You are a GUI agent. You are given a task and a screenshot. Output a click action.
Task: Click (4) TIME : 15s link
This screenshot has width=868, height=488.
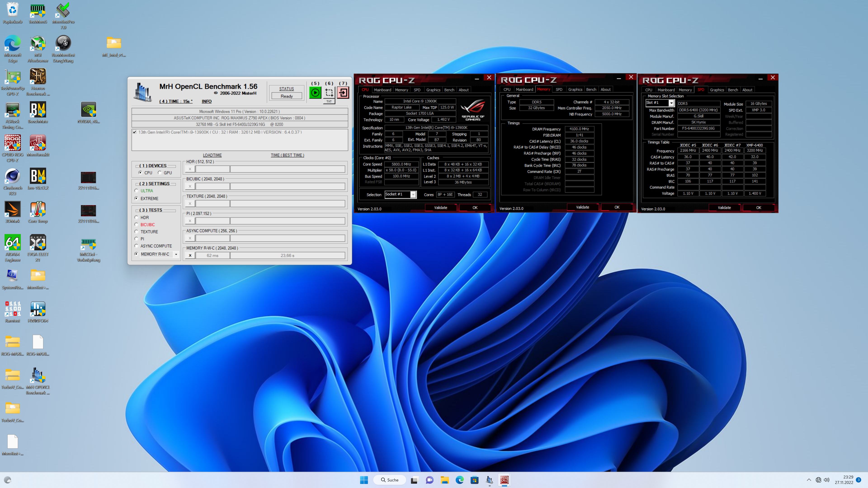[176, 101]
